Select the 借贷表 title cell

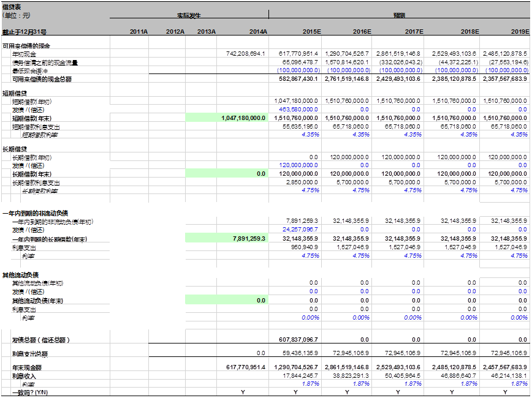pos(10,5)
